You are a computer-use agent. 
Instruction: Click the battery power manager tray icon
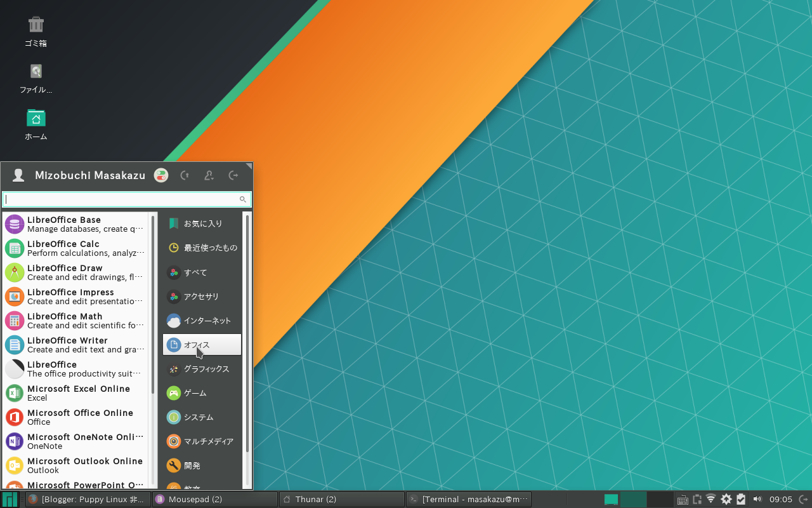[740, 499]
